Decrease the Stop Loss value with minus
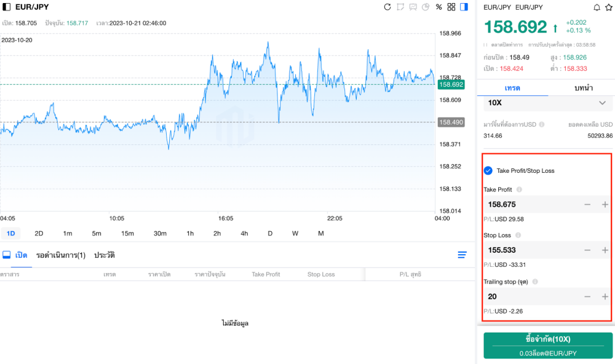 point(587,250)
